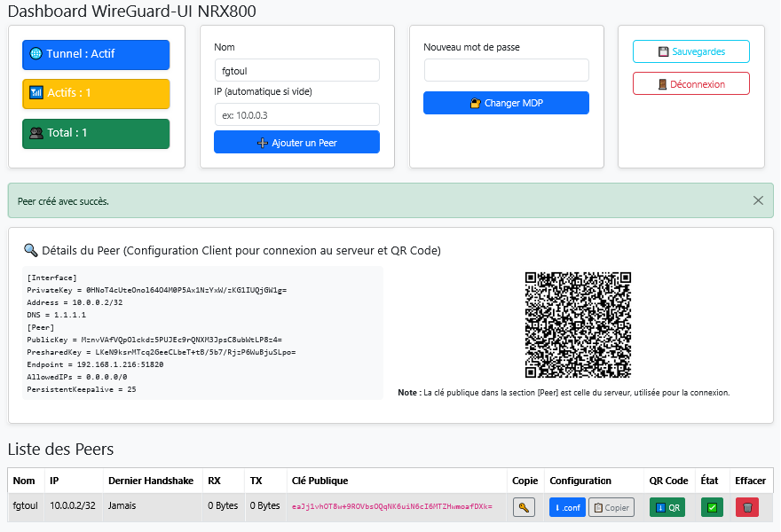This screenshot has height=532, width=781.
Task: Toggle the État checkmark for fgtoul
Action: tap(713, 507)
